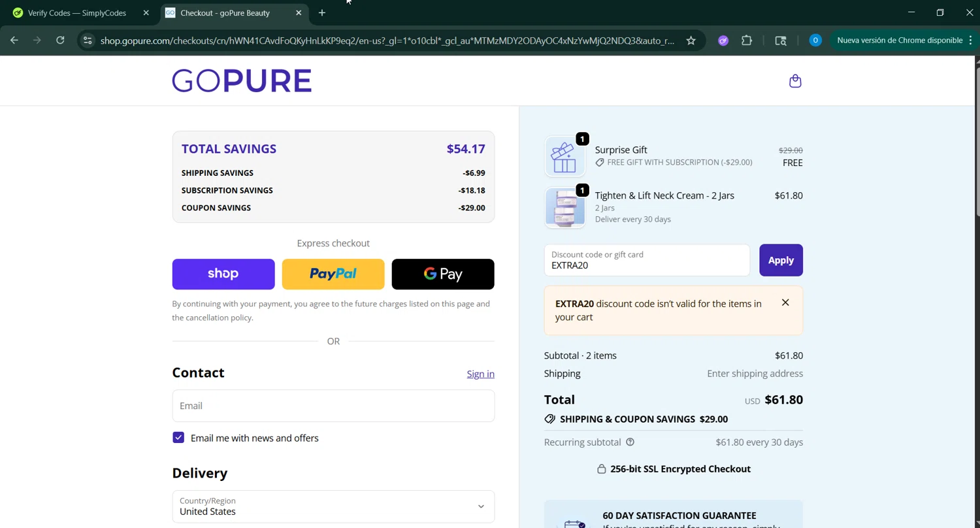980x528 pixels.
Task: Go back using browser back arrow
Action: pyautogui.click(x=14, y=41)
